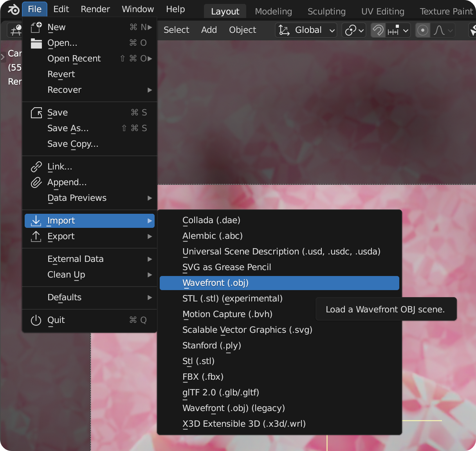Image resolution: width=476 pixels, height=451 pixels.
Task: Open the Edit menu
Action: tap(61, 9)
